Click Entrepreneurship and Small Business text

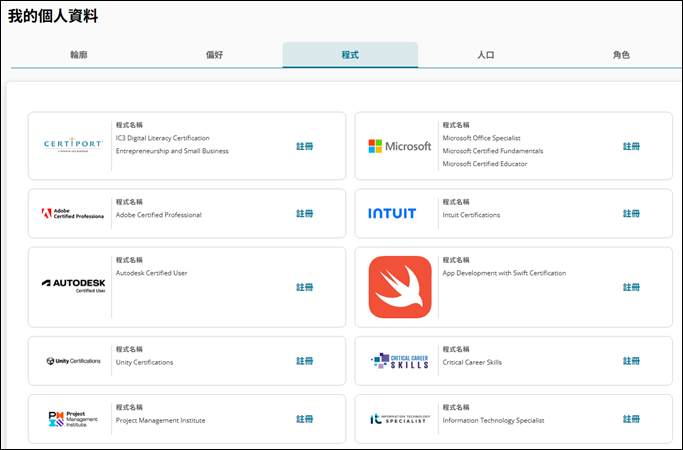coord(172,151)
